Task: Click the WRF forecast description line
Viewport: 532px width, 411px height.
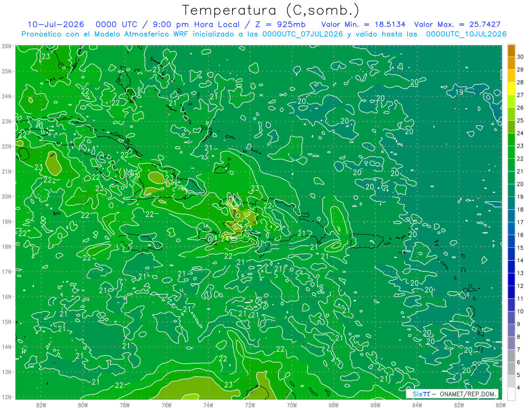Action: (264, 34)
